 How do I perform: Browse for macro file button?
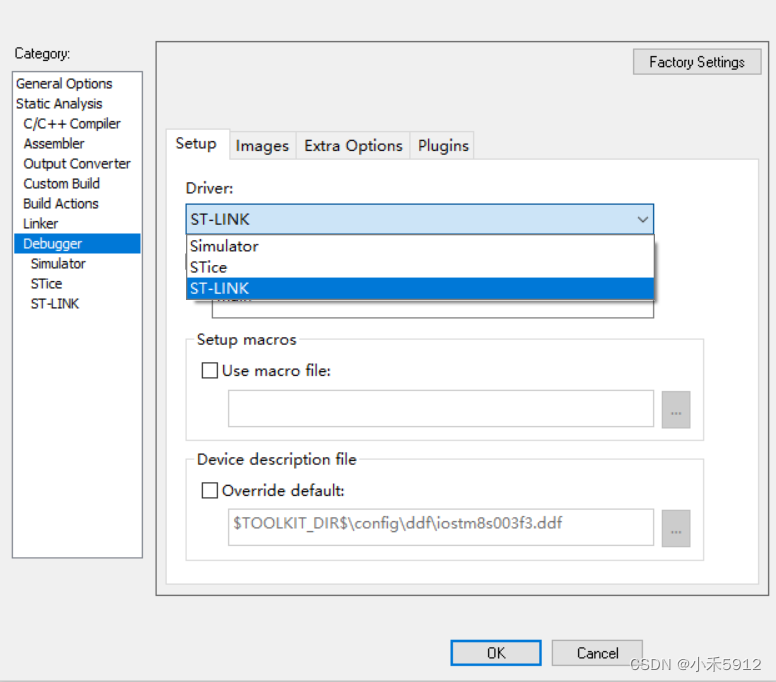click(x=676, y=410)
